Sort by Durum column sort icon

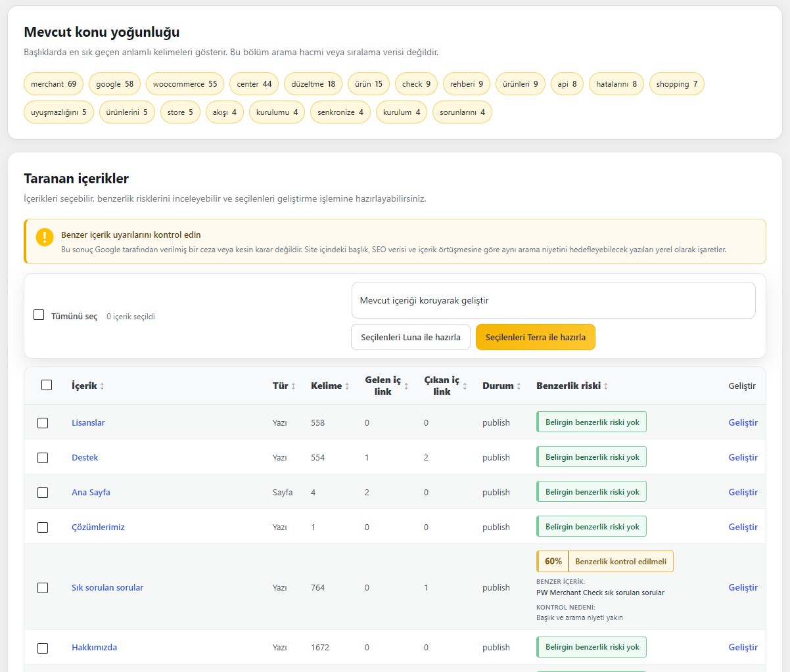(x=519, y=386)
